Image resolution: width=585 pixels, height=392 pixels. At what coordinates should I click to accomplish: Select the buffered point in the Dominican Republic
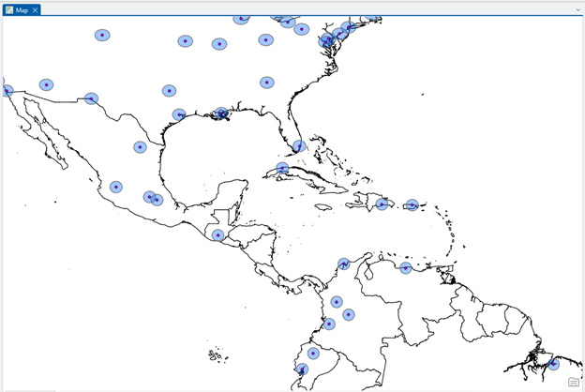[x=382, y=204]
